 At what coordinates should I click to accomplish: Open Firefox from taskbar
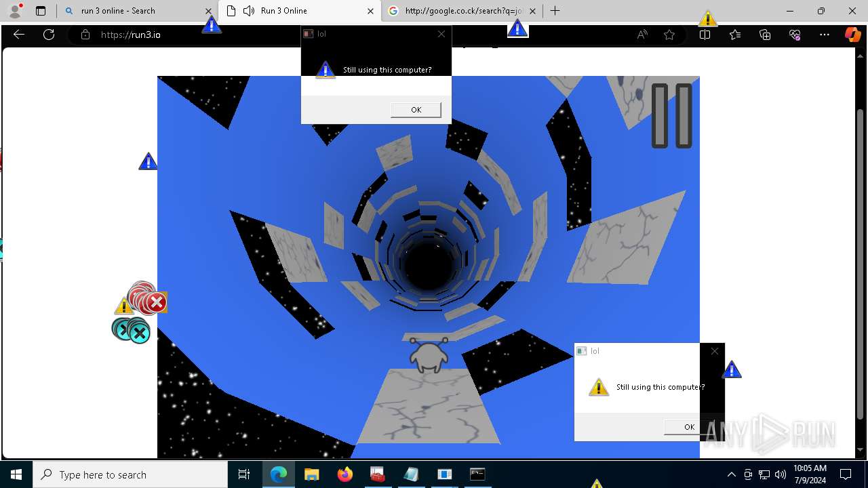345,474
